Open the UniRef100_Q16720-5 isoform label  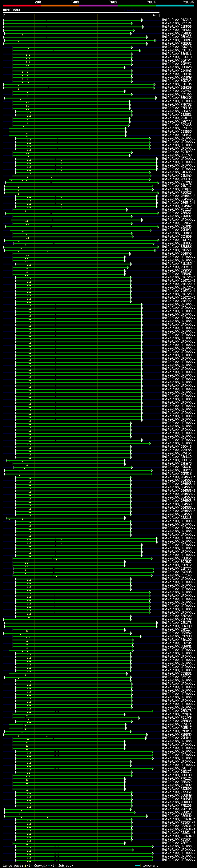pos(179,277)
